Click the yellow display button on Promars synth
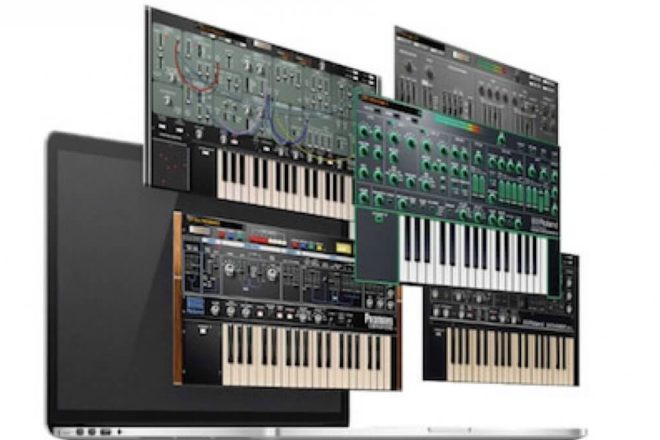The width and height of the screenshot is (660, 440). (x=343, y=248)
